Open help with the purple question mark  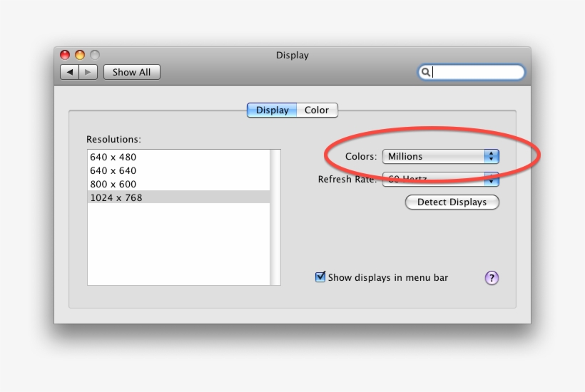click(x=492, y=278)
